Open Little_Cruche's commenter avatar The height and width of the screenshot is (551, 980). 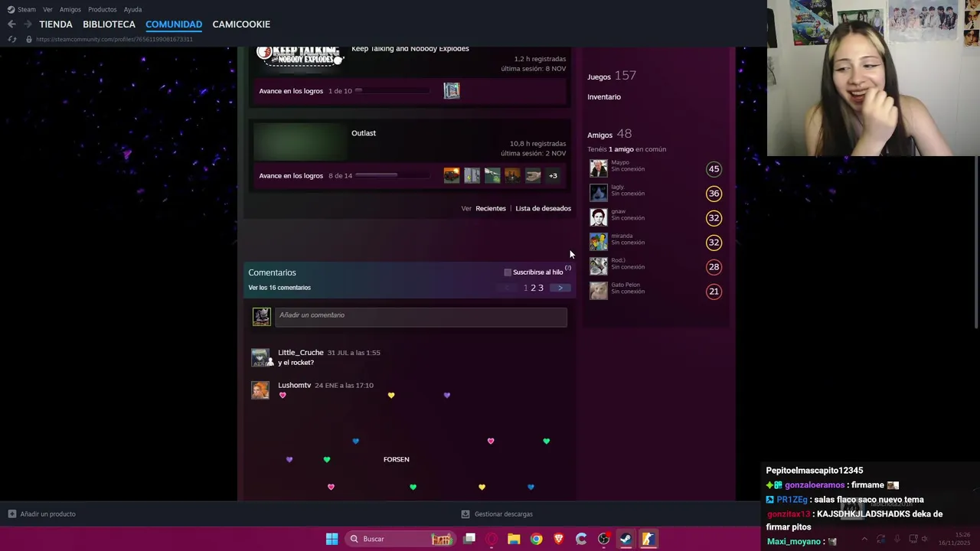point(260,357)
